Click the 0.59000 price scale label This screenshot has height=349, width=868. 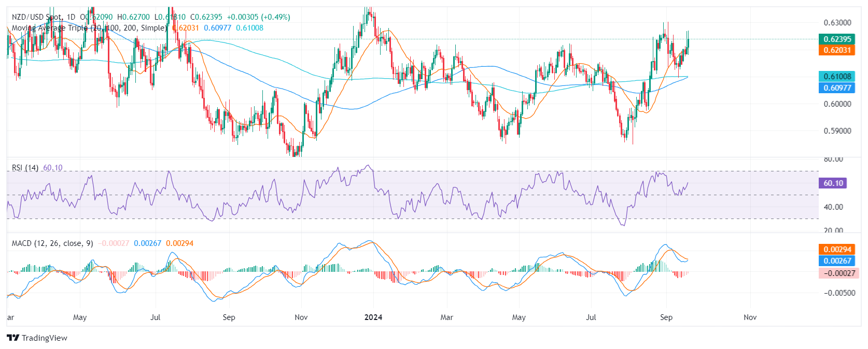coord(837,131)
